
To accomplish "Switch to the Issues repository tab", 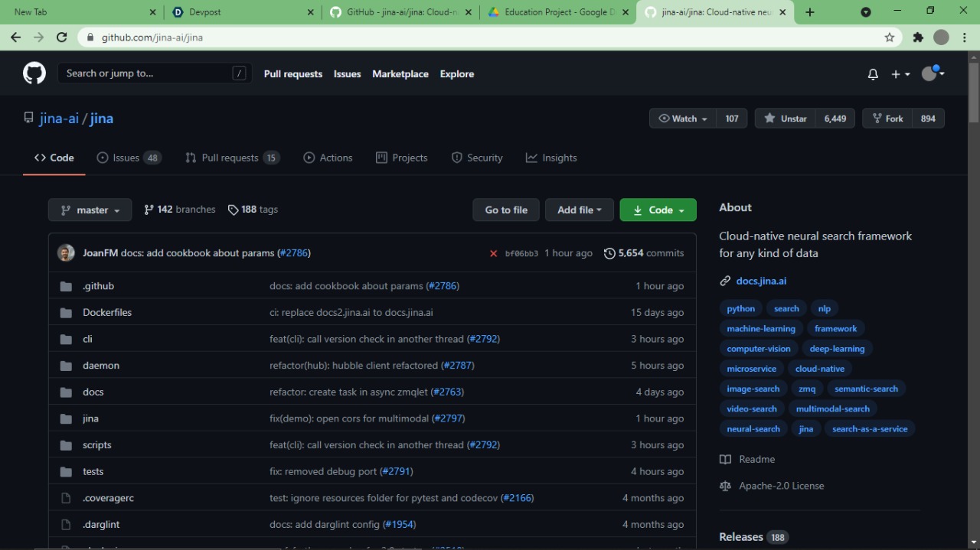I will click(x=129, y=158).
